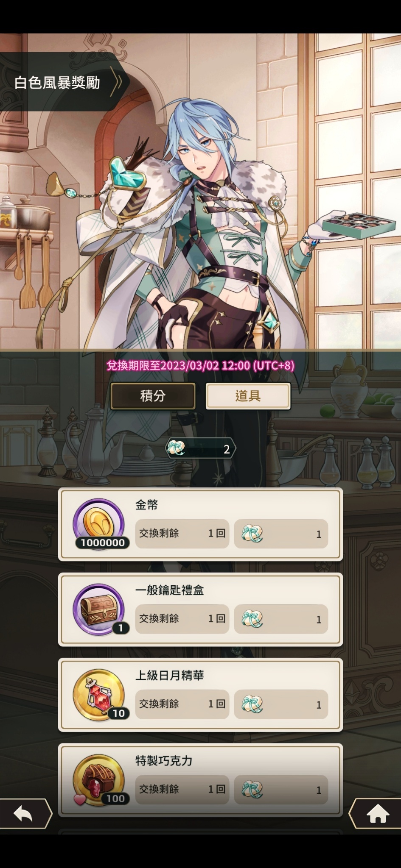
Task: Exchange ribbon for 一般鑰匙禮盒 cost button
Action: tap(281, 619)
